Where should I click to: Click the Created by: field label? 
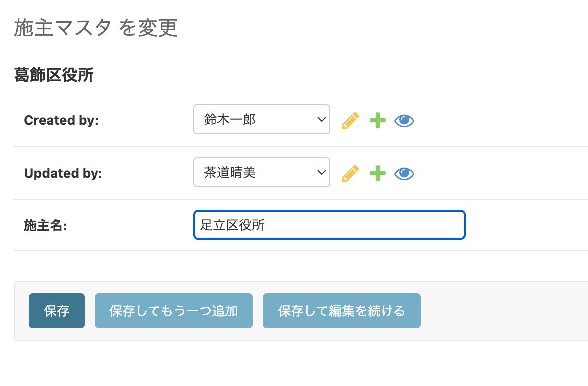click(x=61, y=120)
